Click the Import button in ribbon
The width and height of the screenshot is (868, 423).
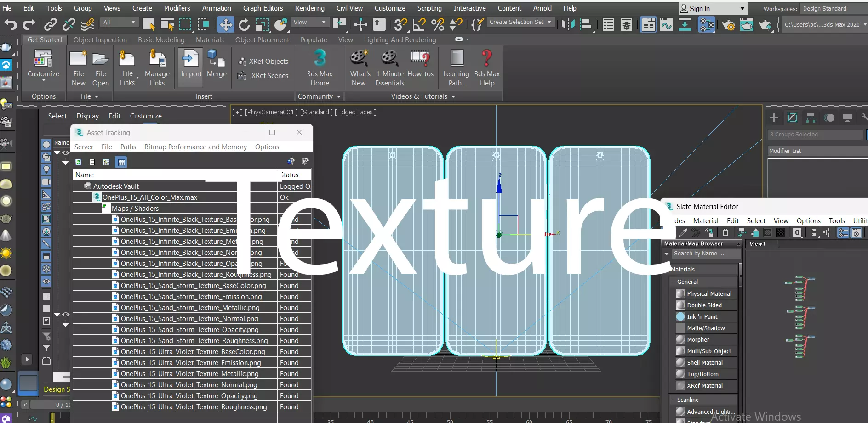coord(191,68)
